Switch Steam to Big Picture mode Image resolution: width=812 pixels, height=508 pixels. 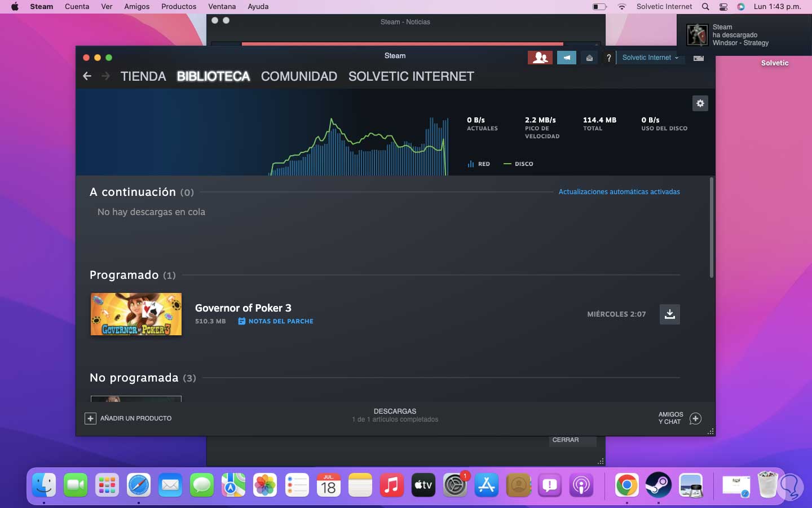point(699,58)
